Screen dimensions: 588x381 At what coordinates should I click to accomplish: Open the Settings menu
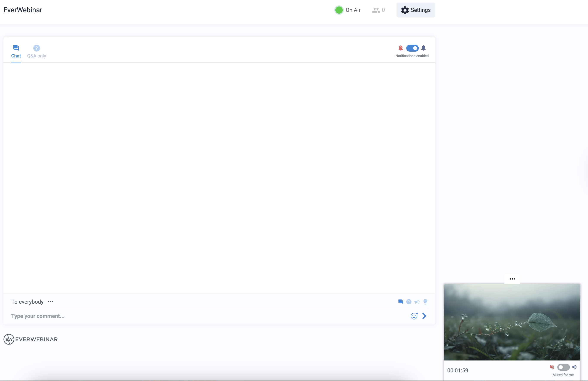click(x=416, y=10)
